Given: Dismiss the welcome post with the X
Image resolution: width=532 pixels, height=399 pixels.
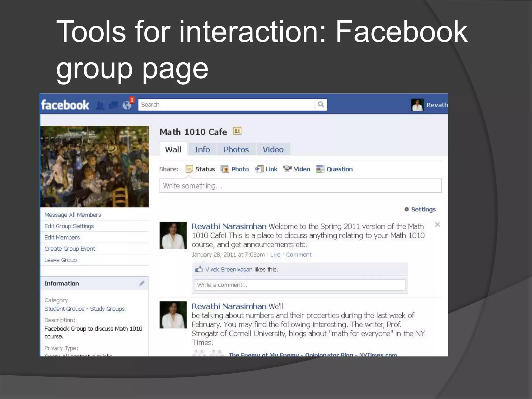Looking at the screenshot, I should point(437,225).
